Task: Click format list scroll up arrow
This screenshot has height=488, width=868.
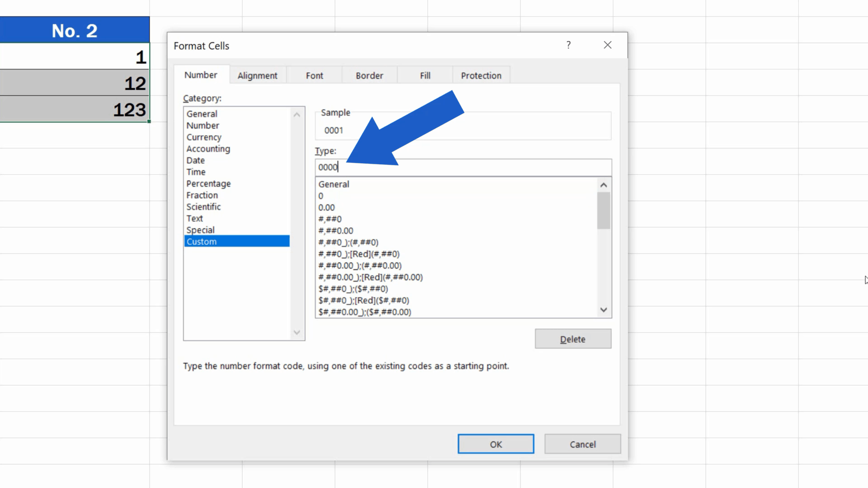Action: 604,185
